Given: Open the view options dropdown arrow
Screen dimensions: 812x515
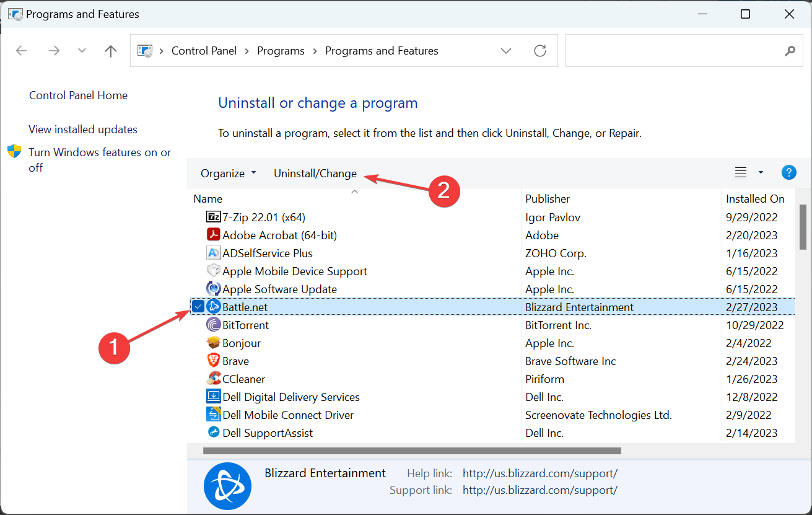Looking at the screenshot, I should point(761,173).
